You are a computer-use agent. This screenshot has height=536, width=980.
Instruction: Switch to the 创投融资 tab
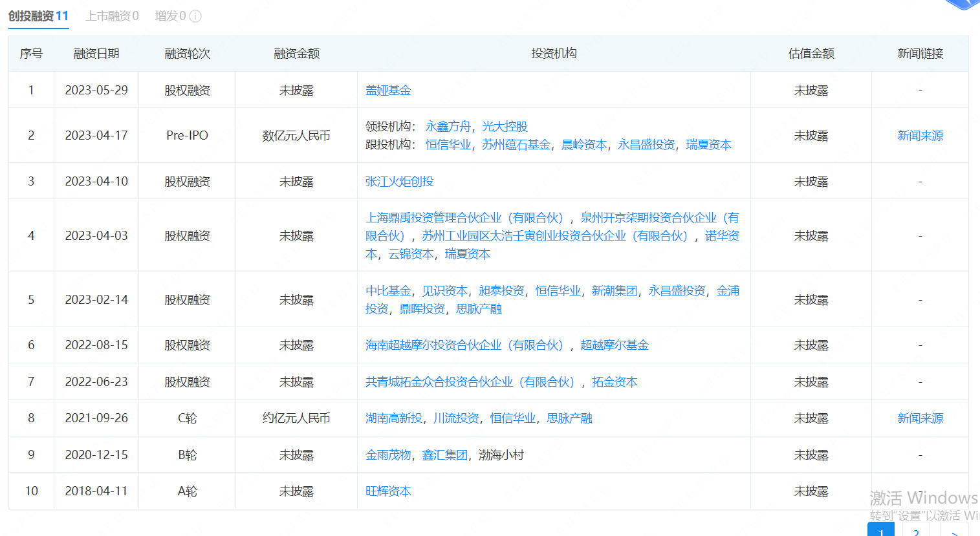[x=38, y=16]
